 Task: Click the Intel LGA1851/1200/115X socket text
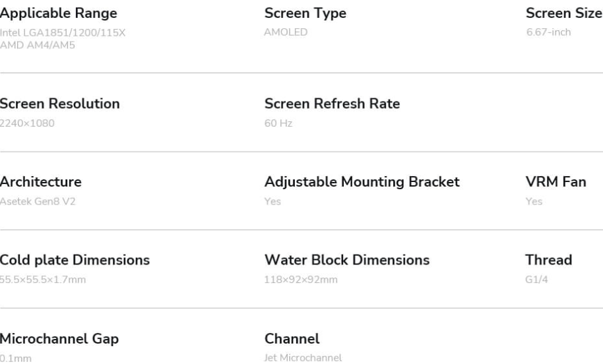coord(63,33)
